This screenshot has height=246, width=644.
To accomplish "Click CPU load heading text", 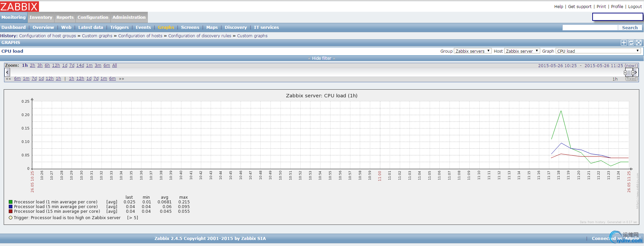I will 12,51.
